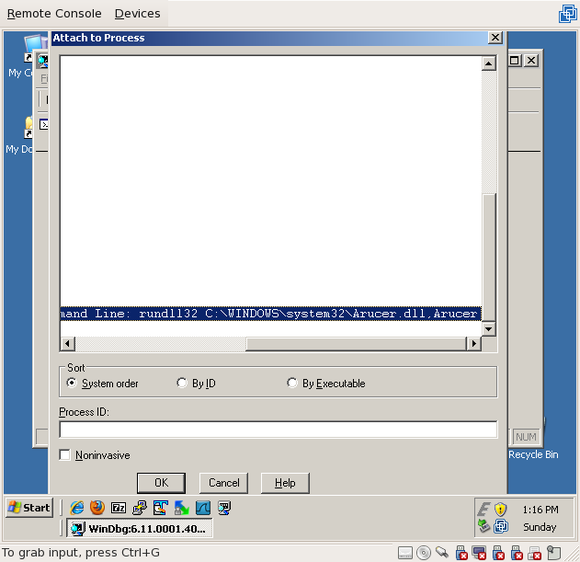Image resolution: width=580 pixels, height=562 pixels.
Task: Open the Remote Console menu
Action: pyautogui.click(x=54, y=14)
